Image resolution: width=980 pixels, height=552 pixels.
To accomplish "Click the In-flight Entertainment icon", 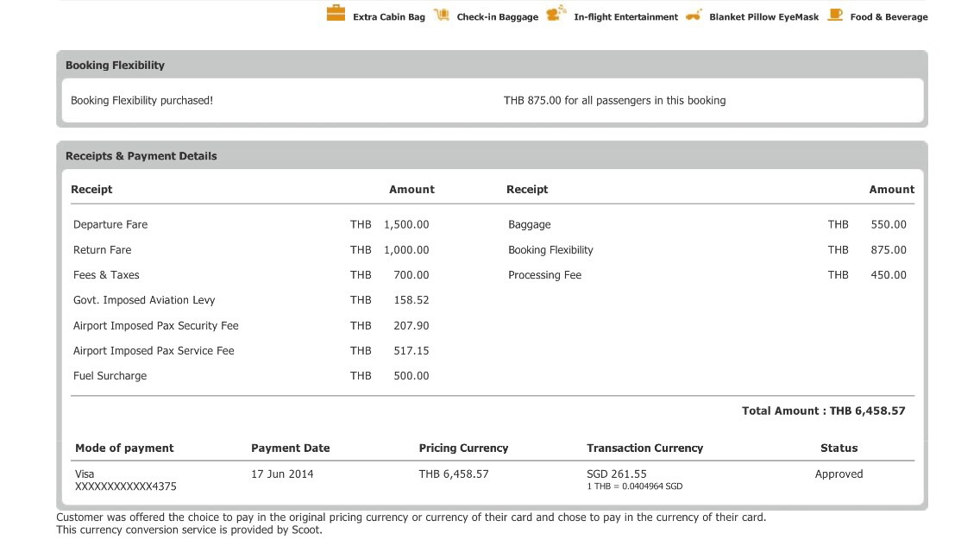I will pyautogui.click(x=556, y=12).
